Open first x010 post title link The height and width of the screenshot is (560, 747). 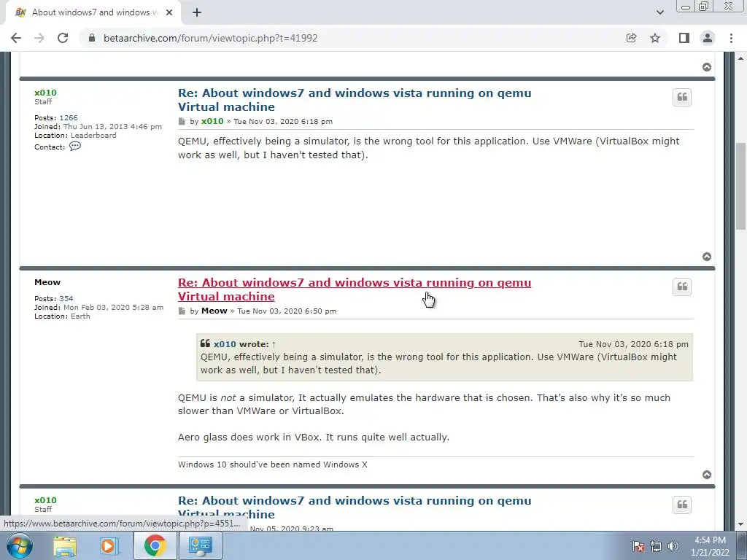coord(355,99)
